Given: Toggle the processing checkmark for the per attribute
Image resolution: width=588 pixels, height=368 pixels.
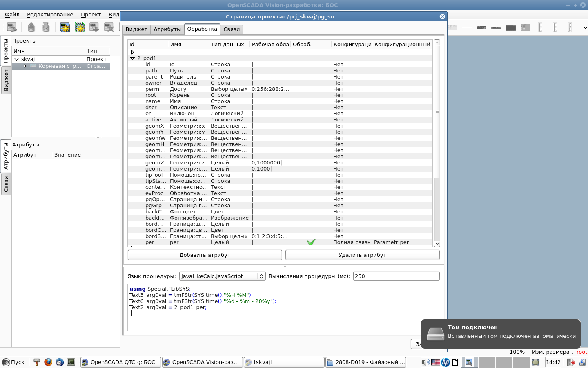Looking at the screenshot, I should pyautogui.click(x=311, y=242).
